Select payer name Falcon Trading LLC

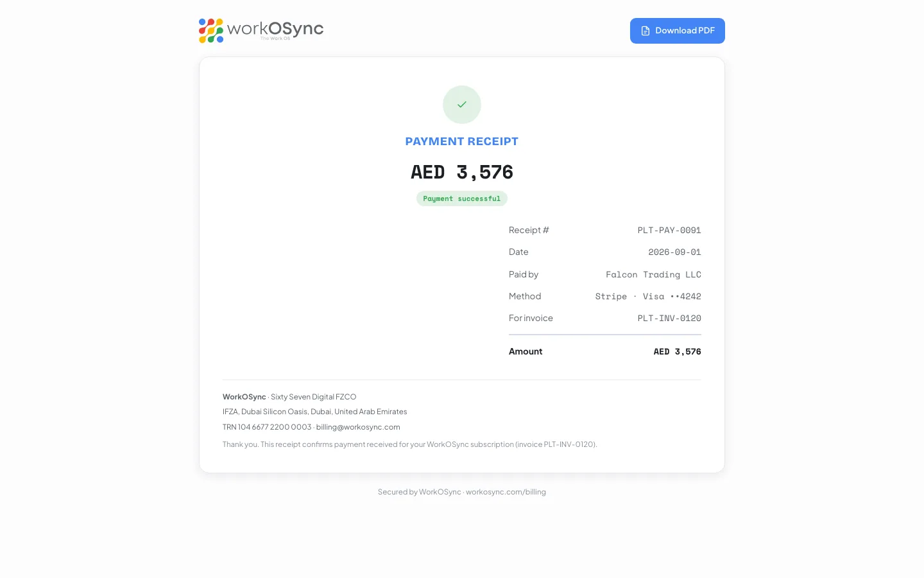(x=653, y=275)
